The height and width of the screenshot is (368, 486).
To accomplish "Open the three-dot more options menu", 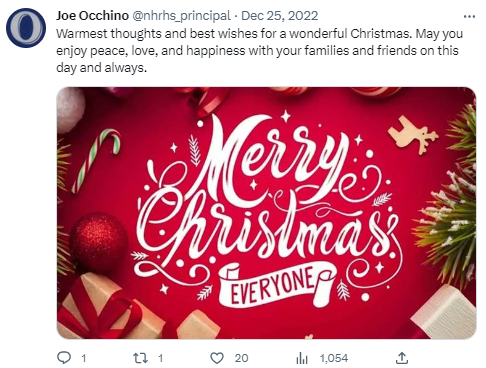I will pos(469,16).
